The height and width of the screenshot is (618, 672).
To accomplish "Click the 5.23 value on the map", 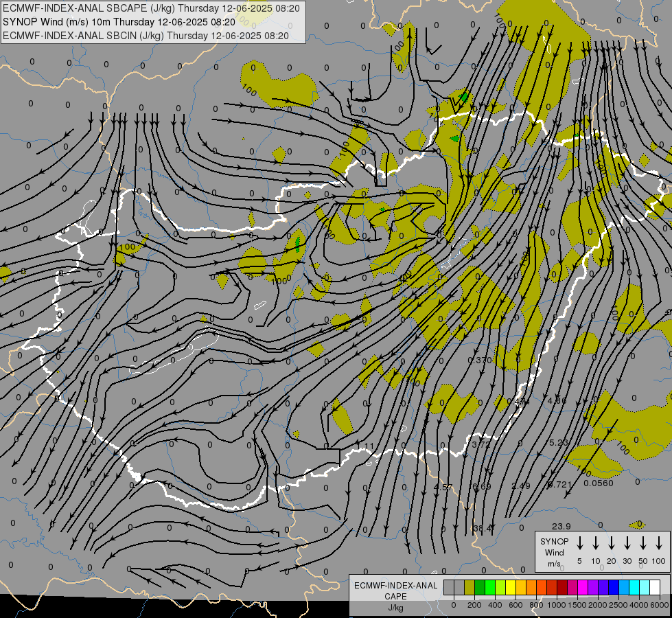I will 559,443.
